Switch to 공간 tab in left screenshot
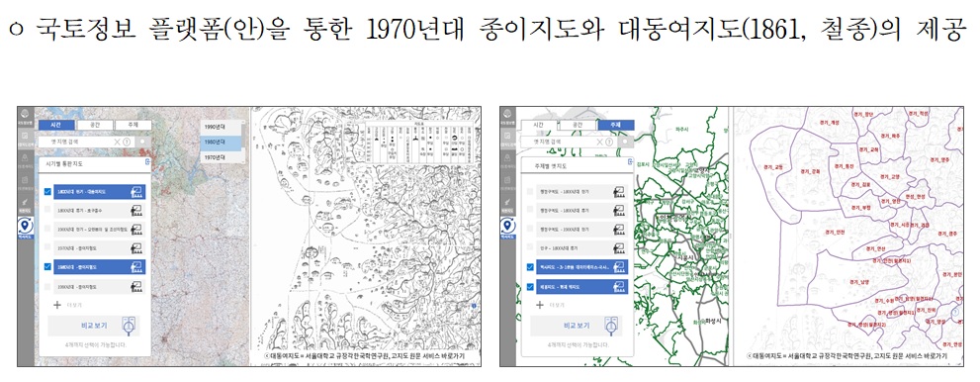The width and height of the screenshot is (980, 382). click(x=94, y=125)
